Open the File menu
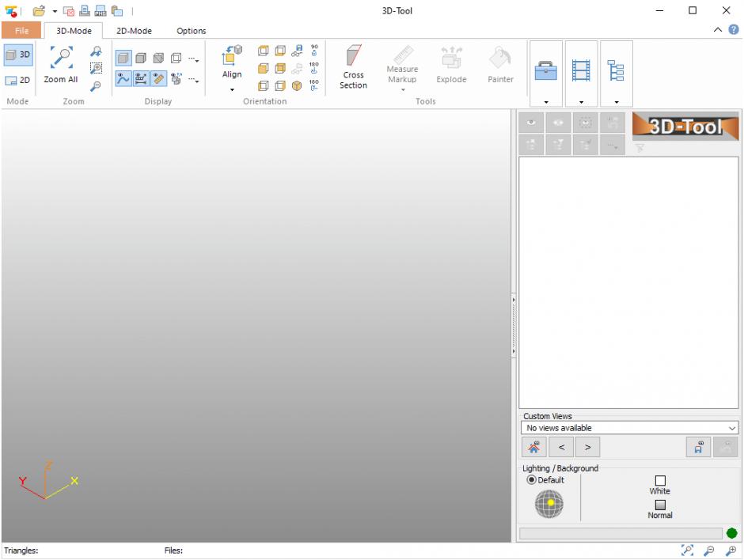This screenshot has width=744, height=560. [21, 30]
